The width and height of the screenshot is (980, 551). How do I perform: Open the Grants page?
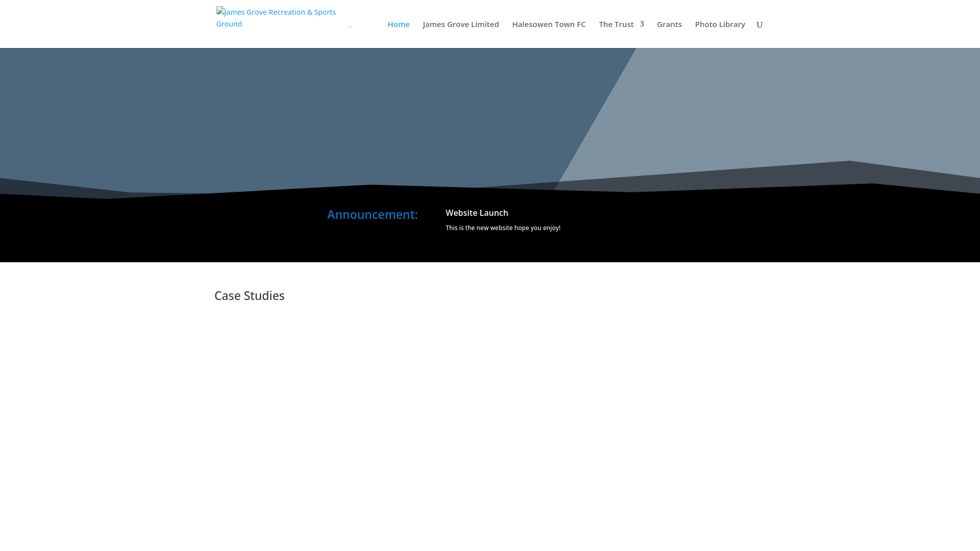pos(669,24)
